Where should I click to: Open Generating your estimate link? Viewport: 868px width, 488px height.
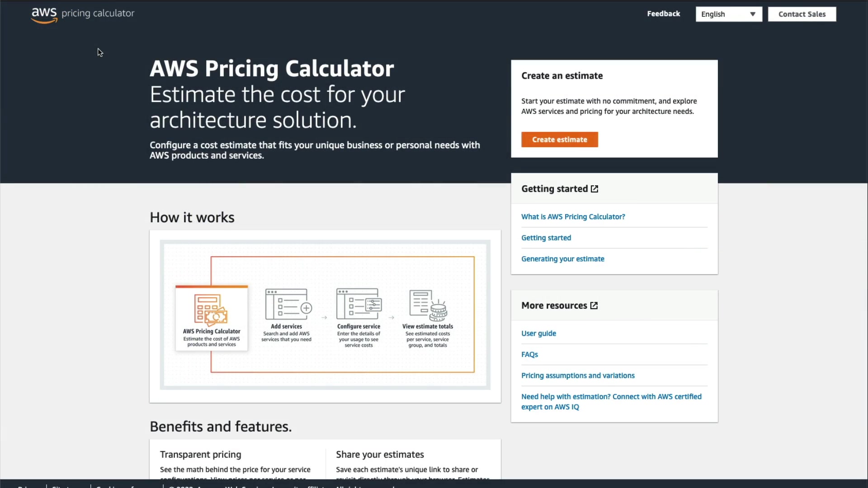562,259
